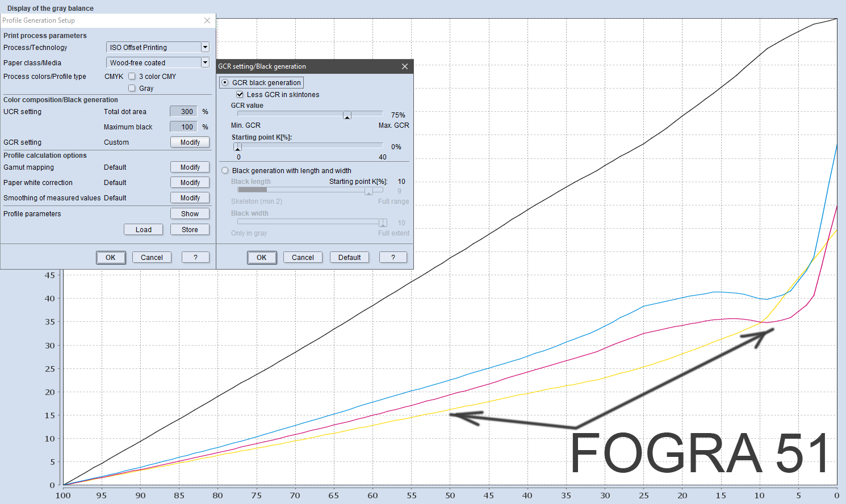Viewport: 846px width, 504px height.
Task: Select Black generation with length and width
Action: click(x=225, y=170)
